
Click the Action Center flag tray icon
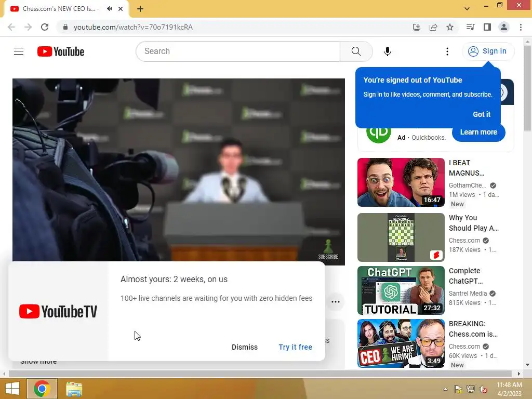point(458,389)
